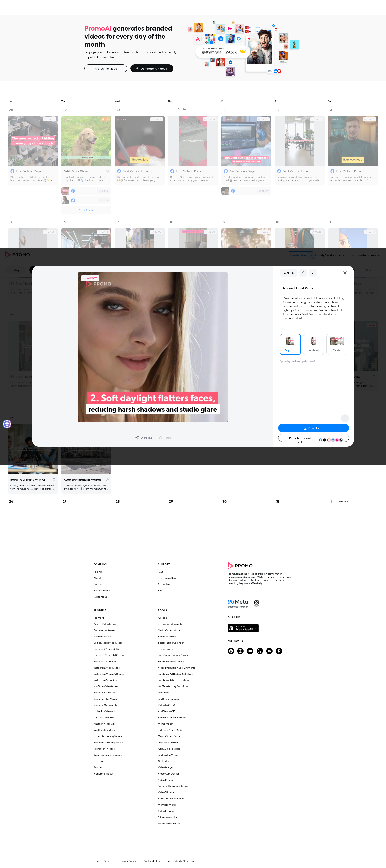386x868 pixels.
Task: Open footer Instagram icon under Follow Us
Action: [x=240, y=651]
